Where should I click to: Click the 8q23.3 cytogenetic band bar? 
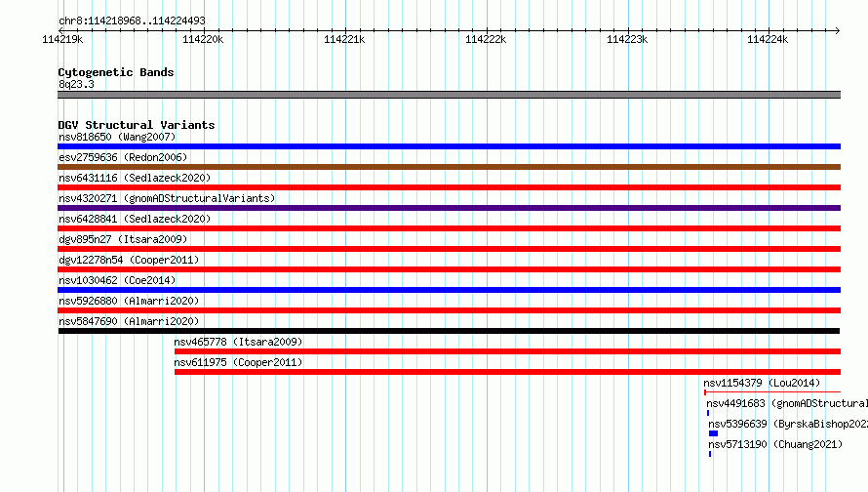449,95
